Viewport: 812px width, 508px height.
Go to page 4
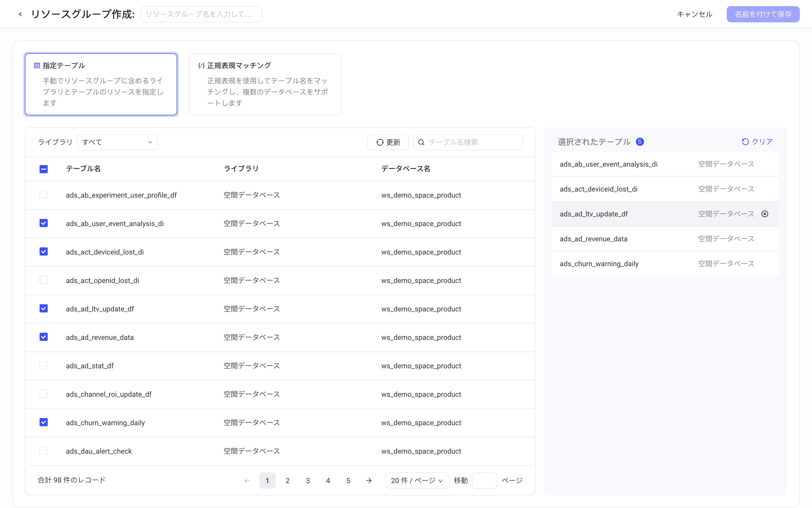coord(328,481)
